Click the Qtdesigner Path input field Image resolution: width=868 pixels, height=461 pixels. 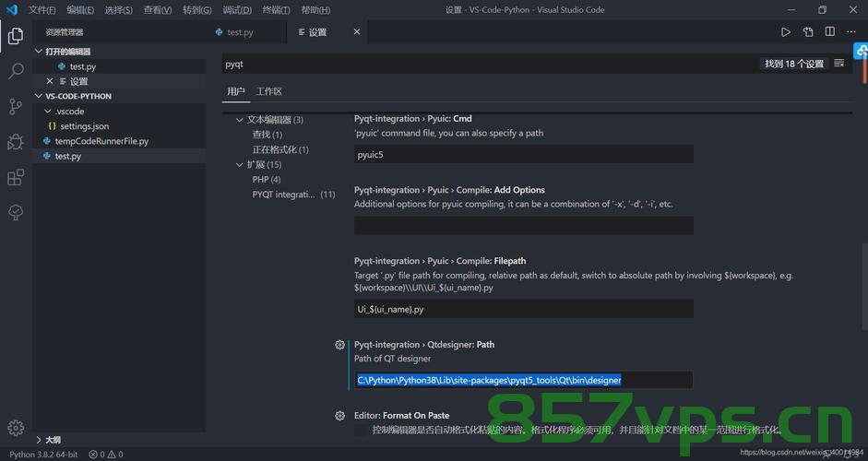pyautogui.click(x=524, y=380)
